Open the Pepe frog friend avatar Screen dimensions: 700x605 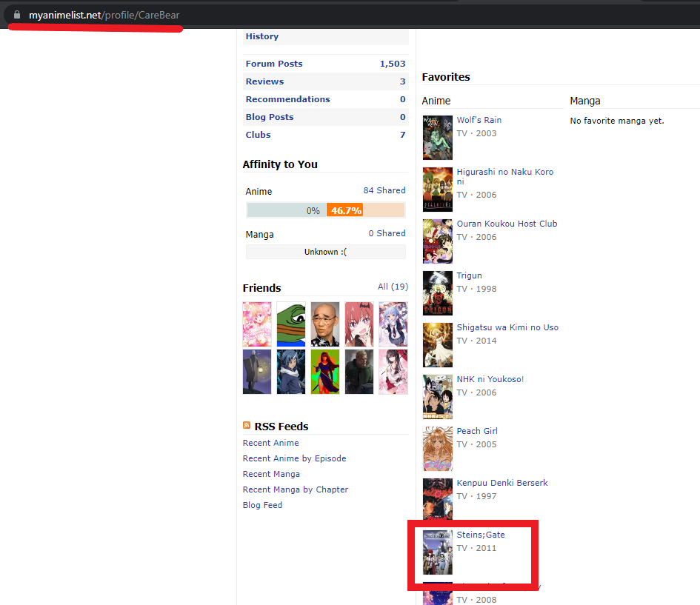[291, 324]
